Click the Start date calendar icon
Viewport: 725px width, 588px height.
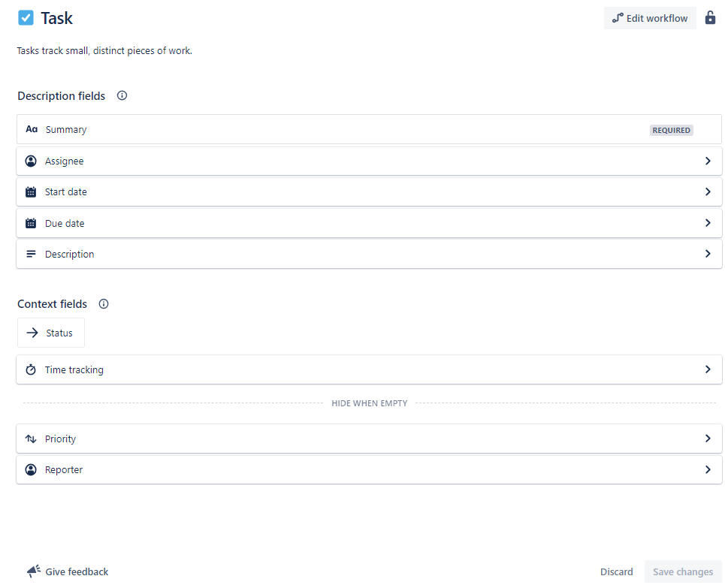click(31, 191)
